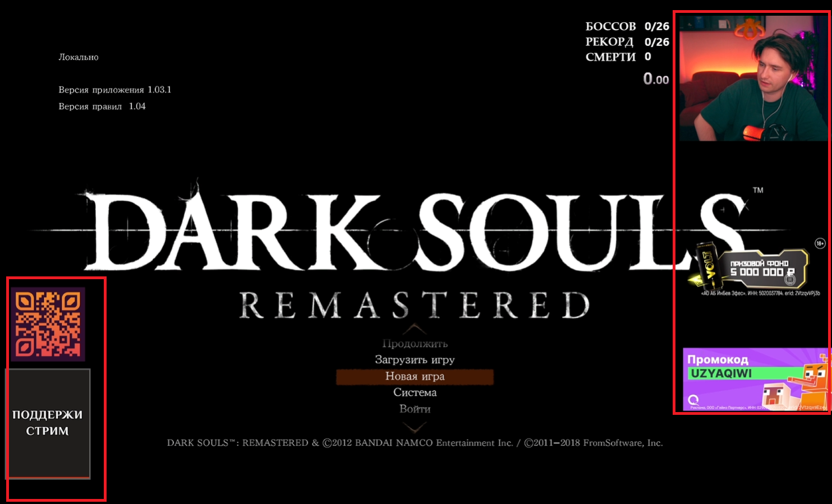Click the streamer webcam feed
The width and height of the screenshot is (832, 504).
tap(753, 78)
